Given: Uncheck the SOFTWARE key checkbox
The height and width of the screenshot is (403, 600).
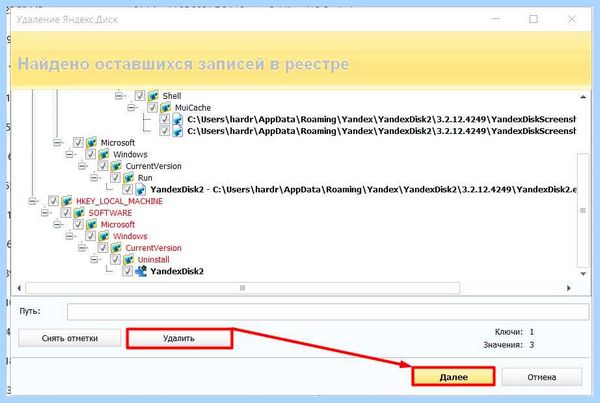Looking at the screenshot, I should click(x=65, y=213).
